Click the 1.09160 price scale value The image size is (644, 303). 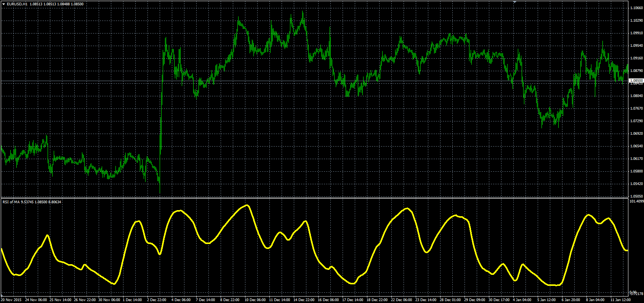coord(637,58)
